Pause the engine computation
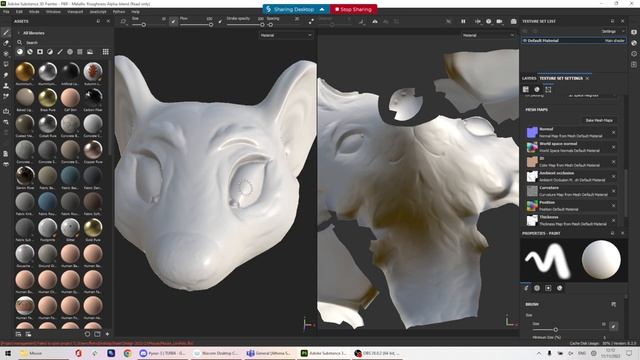The width and height of the screenshot is (640, 360). point(463,21)
